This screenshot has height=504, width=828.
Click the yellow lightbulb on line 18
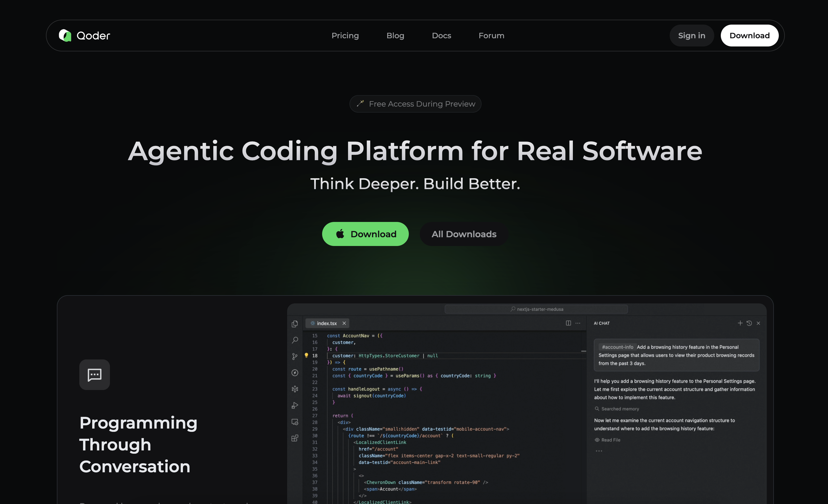(306, 355)
